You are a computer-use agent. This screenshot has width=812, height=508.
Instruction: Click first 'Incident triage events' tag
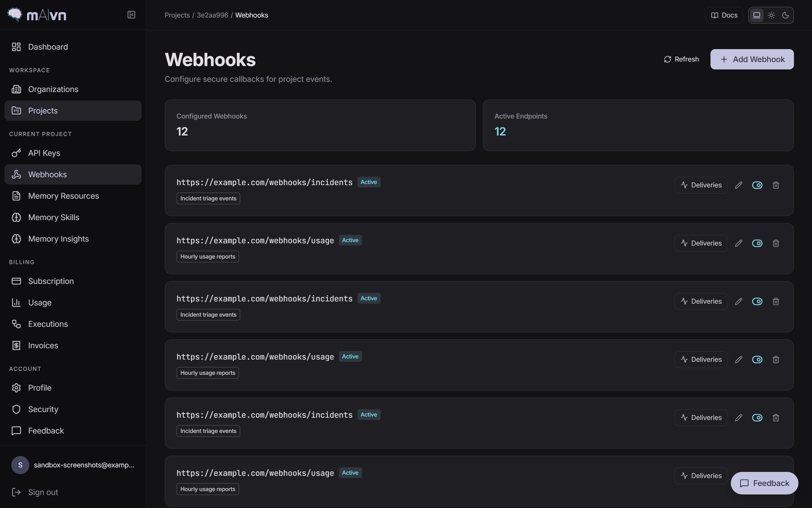[x=208, y=198]
